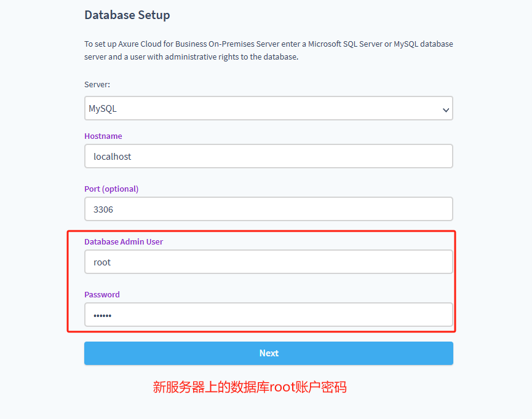532x419 pixels.
Task: Click the 'Database Setup' heading
Action: tap(127, 15)
